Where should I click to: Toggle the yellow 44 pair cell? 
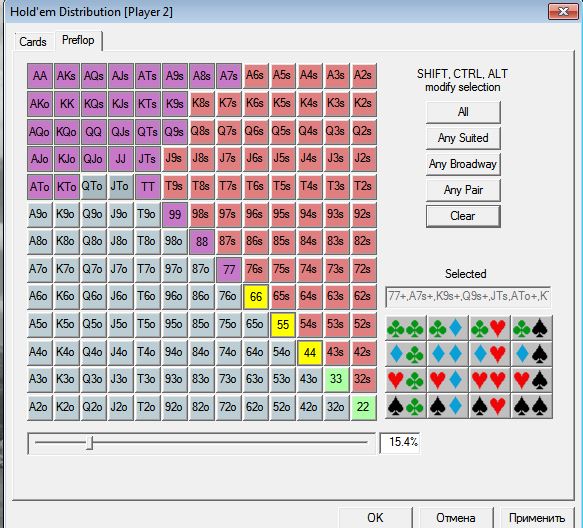(x=310, y=352)
